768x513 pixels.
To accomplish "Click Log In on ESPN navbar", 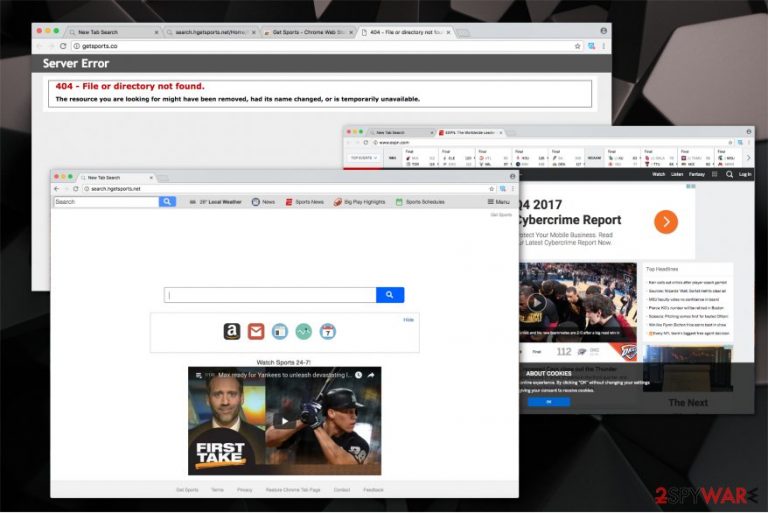I will [745, 174].
